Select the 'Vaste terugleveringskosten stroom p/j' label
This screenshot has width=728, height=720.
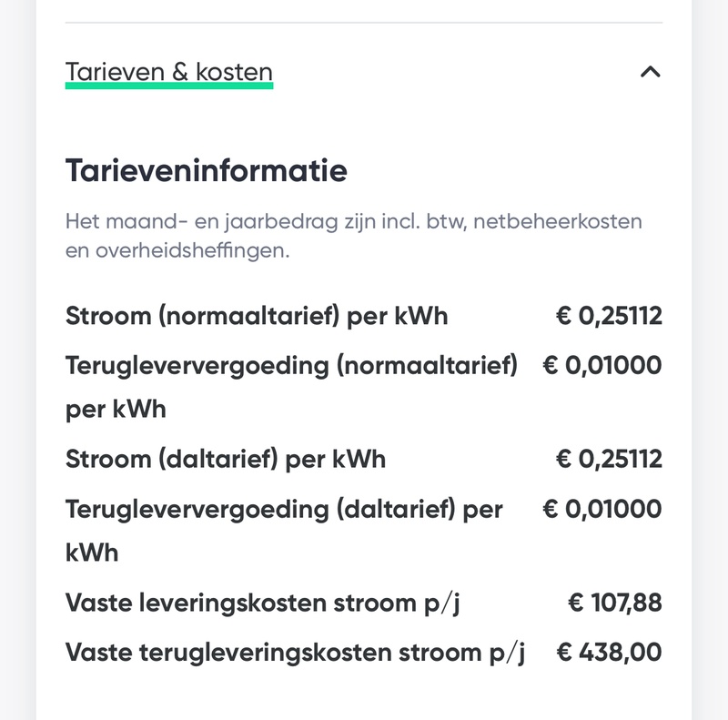(296, 652)
